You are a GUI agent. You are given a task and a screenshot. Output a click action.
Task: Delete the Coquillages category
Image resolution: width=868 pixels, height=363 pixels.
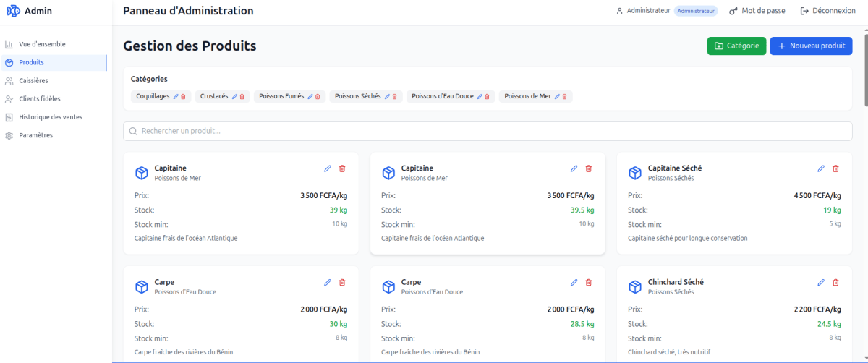pyautogui.click(x=183, y=96)
